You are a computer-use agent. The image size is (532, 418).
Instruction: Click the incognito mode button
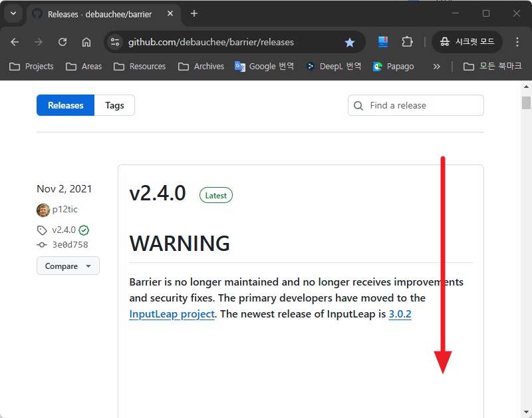pyautogui.click(x=467, y=42)
